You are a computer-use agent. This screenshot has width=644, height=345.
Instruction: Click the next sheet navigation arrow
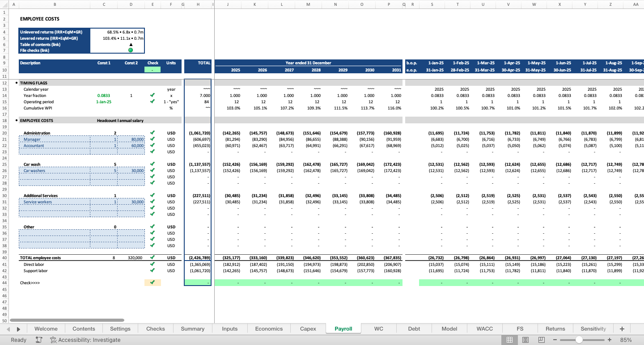[x=18, y=329]
